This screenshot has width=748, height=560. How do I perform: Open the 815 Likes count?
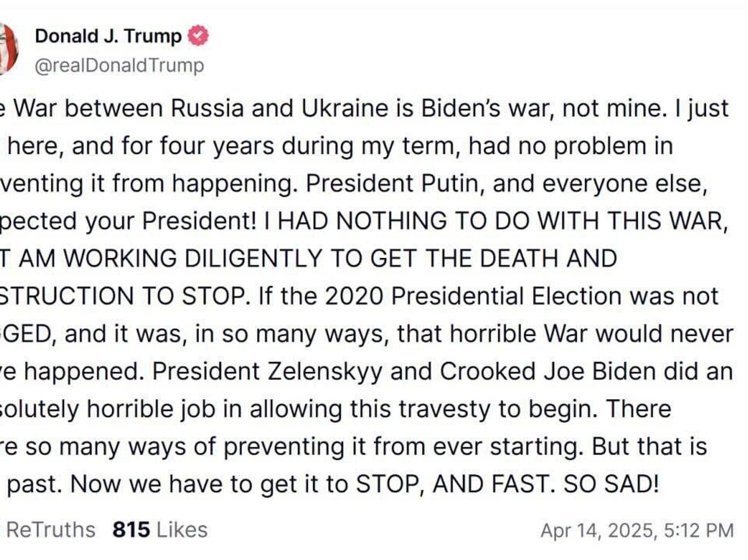[160, 530]
